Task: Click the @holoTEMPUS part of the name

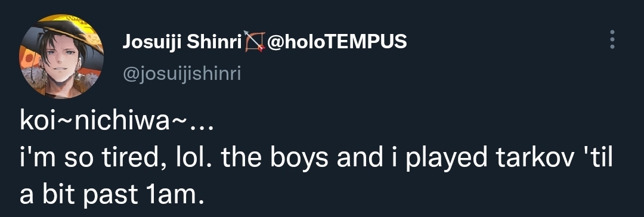Action: coord(337,41)
